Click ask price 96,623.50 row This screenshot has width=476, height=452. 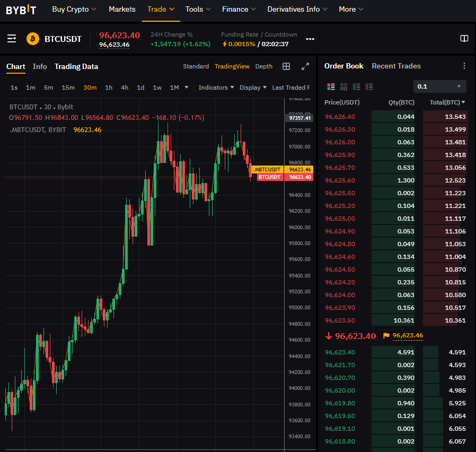396,320
